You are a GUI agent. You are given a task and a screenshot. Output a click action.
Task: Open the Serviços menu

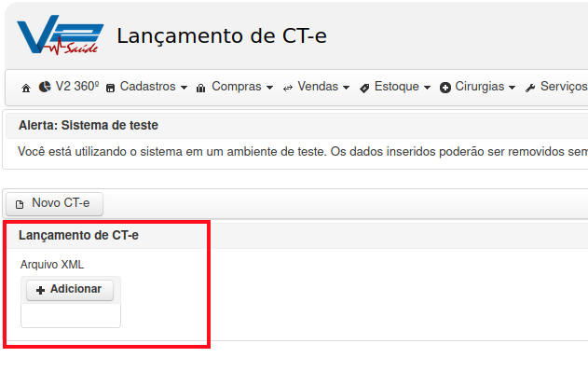556,87
